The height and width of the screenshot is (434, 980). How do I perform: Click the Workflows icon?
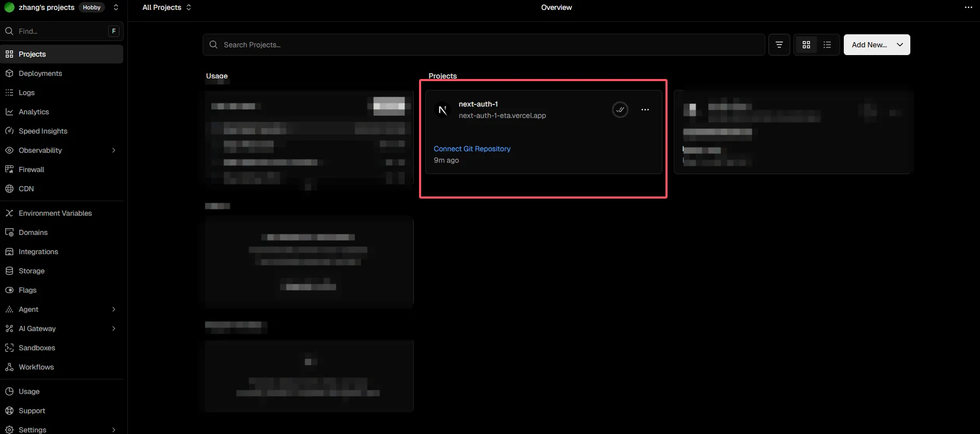pos(9,367)
